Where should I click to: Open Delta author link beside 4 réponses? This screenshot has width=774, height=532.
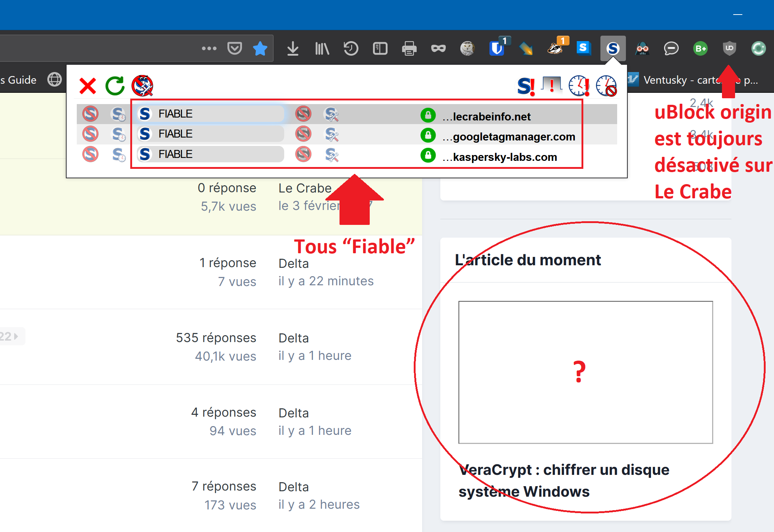point(294,413)
